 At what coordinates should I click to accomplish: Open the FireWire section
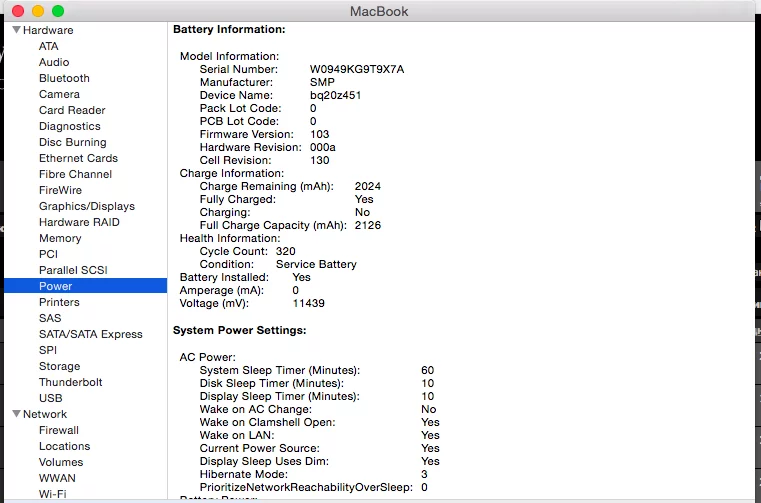[60, 190]
